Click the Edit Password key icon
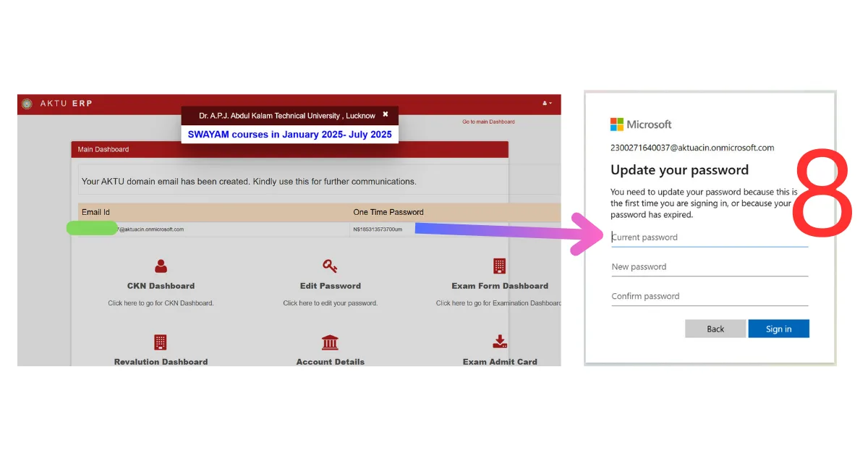Image resolution: width=868 pixels, height=456 pixels. click(330, 266)
